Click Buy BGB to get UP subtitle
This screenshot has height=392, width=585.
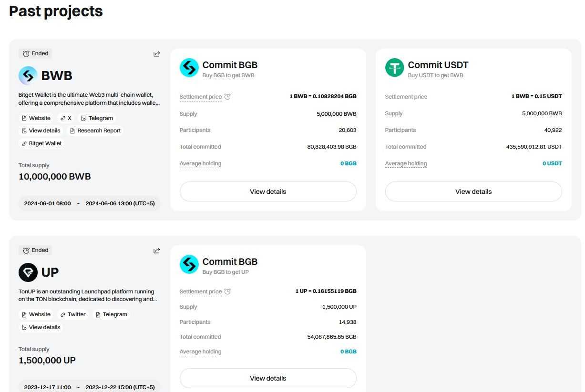pos(226,272)
